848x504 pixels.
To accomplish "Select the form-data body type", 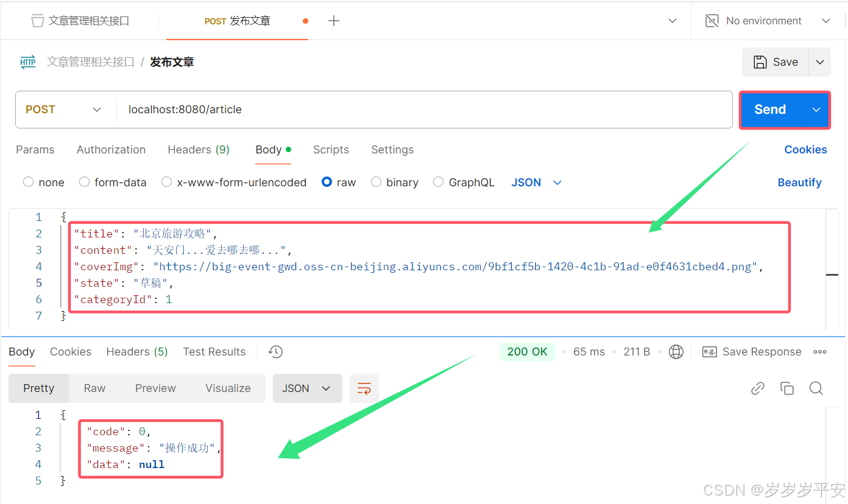I will tap(113, 182).
